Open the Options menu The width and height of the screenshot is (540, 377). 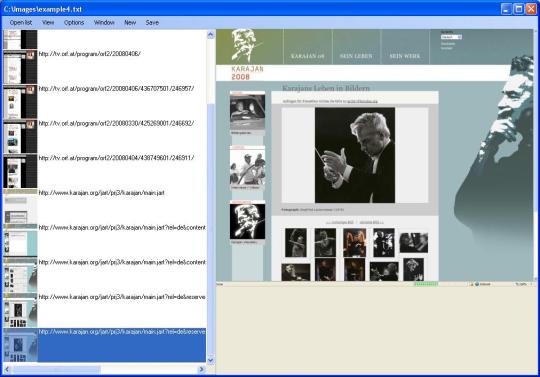click(x=74, y=23)
